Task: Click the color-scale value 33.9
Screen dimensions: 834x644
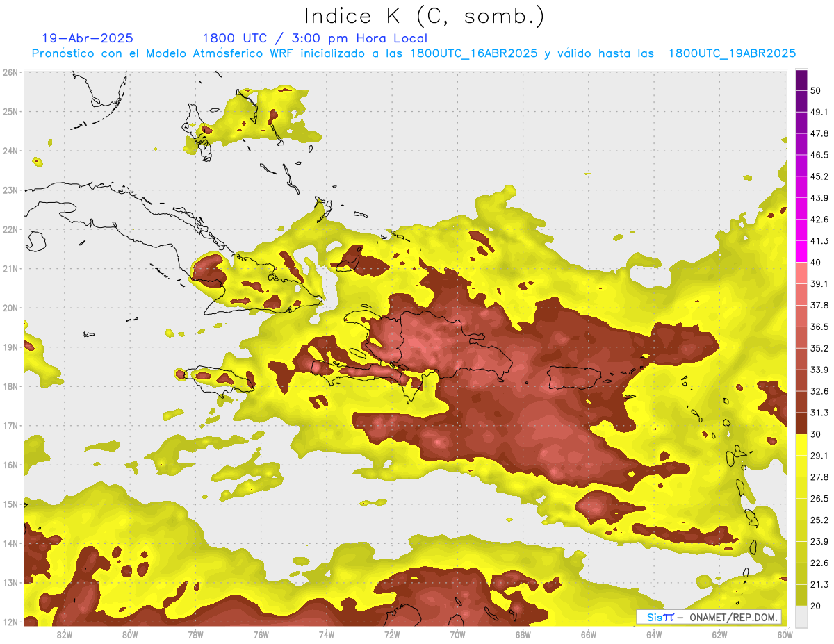Action: pyautogui.click(x=819, y=370)
